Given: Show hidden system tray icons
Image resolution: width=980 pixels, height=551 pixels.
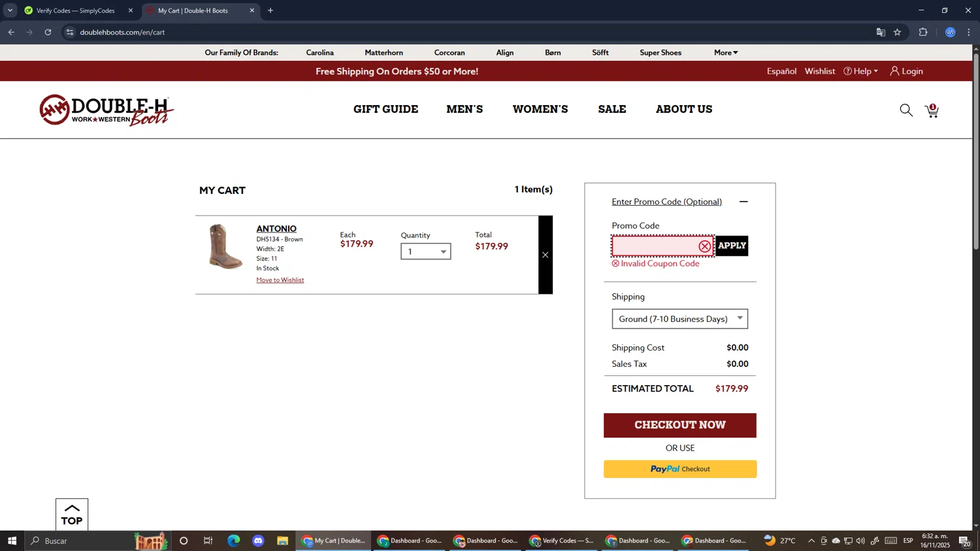Looking at the screenshot, I should (x=811, y=541).
